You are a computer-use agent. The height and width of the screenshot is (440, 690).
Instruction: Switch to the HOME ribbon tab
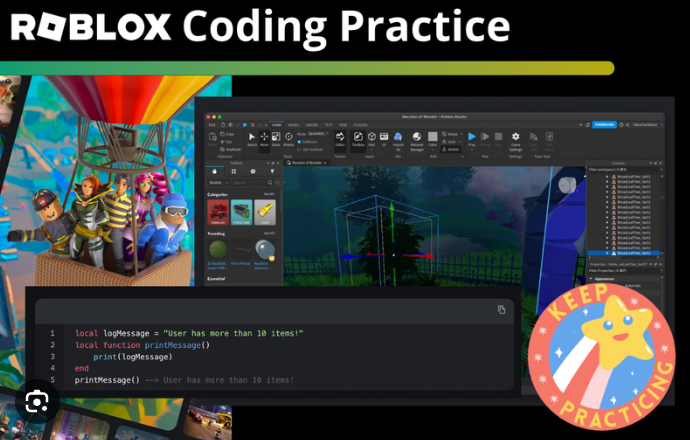click(x=276, y=125)
